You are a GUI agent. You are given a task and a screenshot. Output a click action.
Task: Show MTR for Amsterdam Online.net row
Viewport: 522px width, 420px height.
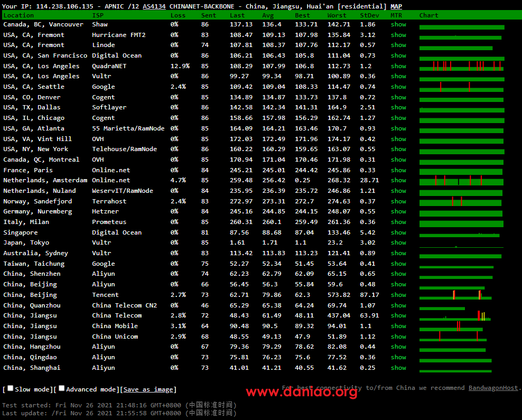(x=398, y=180)
